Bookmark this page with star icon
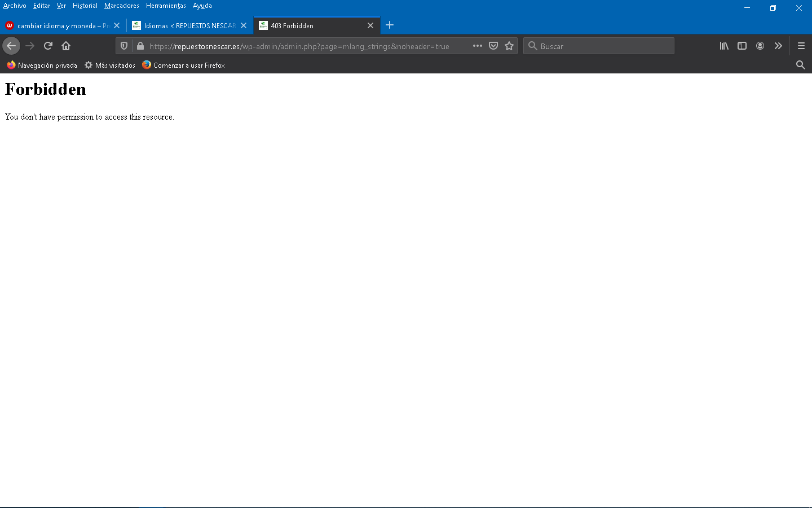Viewport: 812px width, 508px height. click(x=509, y=46)
